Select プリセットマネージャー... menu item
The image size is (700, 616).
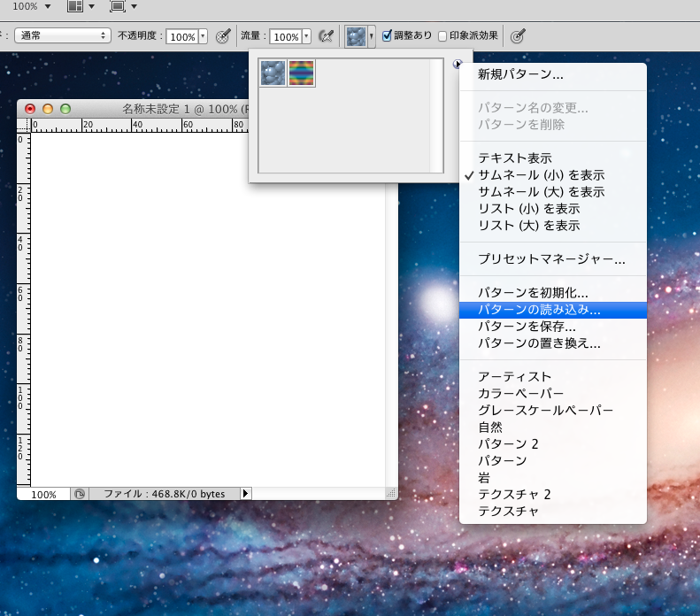[x=551, y=259]
